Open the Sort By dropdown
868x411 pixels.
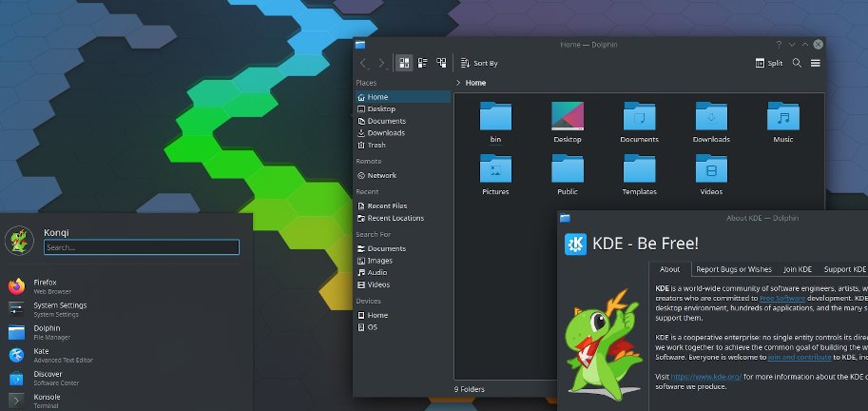click(479, 63)
